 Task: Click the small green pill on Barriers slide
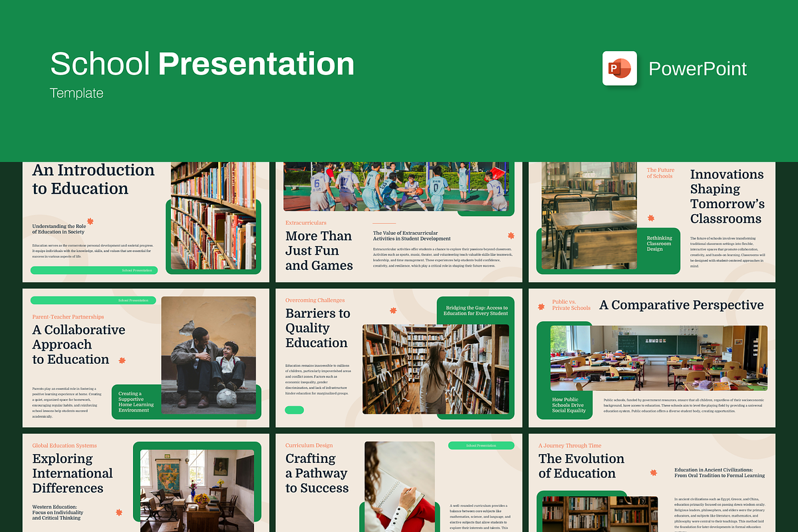coord(295,410)
